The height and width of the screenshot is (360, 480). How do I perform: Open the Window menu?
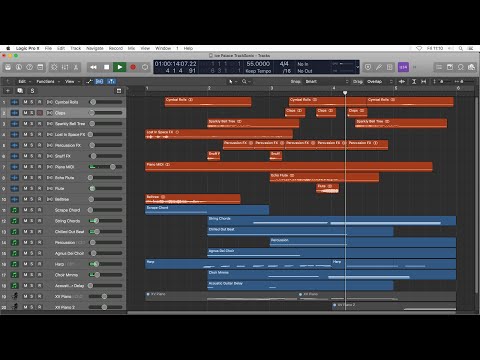coord(163,48)
